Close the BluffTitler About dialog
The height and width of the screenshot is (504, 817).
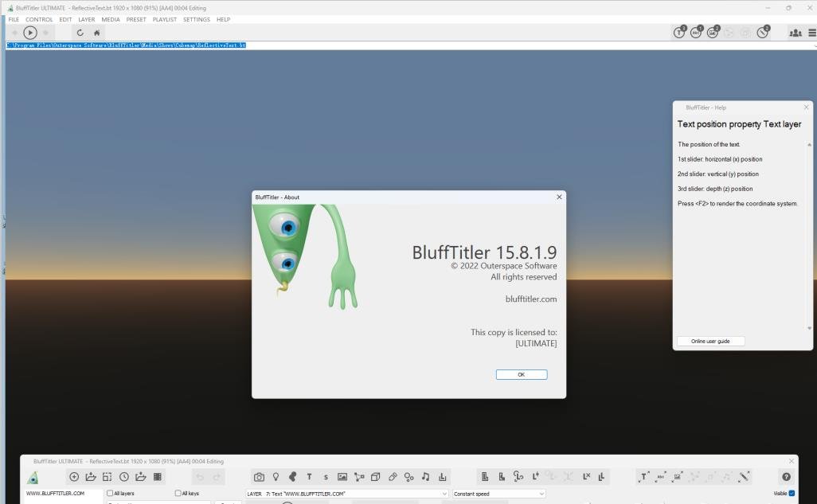tap(559, 197)
